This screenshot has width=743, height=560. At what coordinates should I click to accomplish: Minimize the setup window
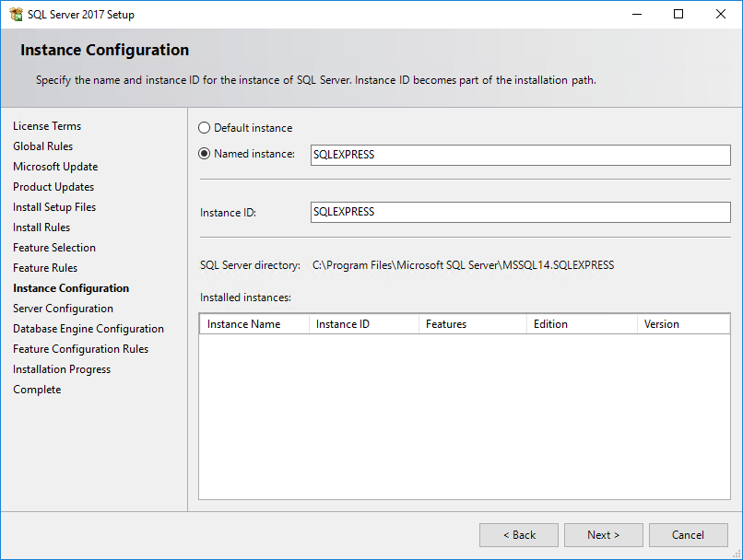pos(636,15)
